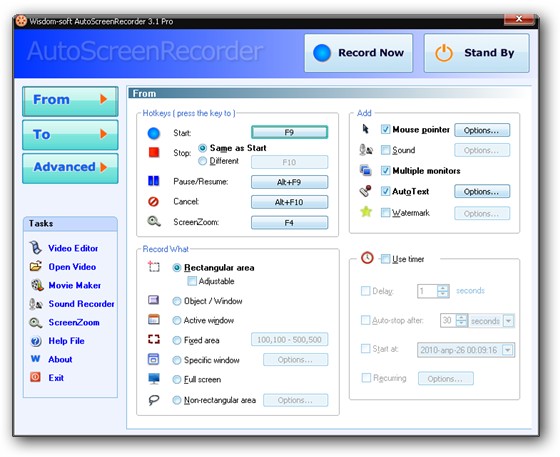
Task: Click the Pause/Resume Alt+F9 hotkey button
Action: (289, 182)
